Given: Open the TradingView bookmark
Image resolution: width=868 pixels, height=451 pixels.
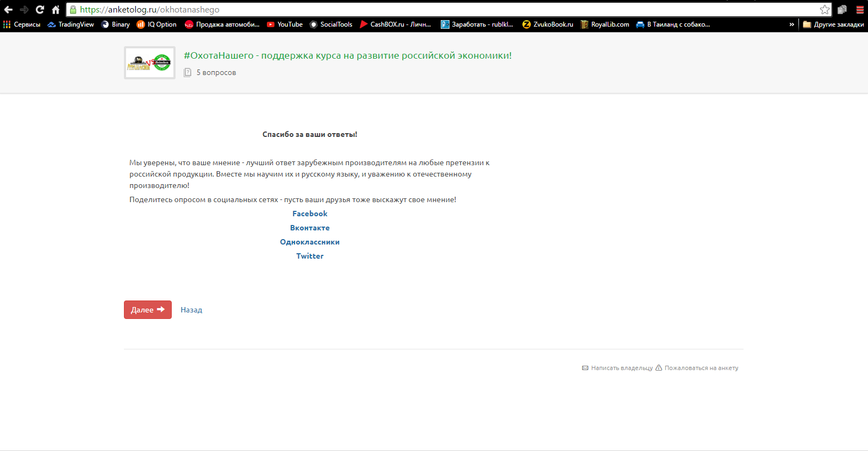Looking at the screenshot, I should point(71,24).
